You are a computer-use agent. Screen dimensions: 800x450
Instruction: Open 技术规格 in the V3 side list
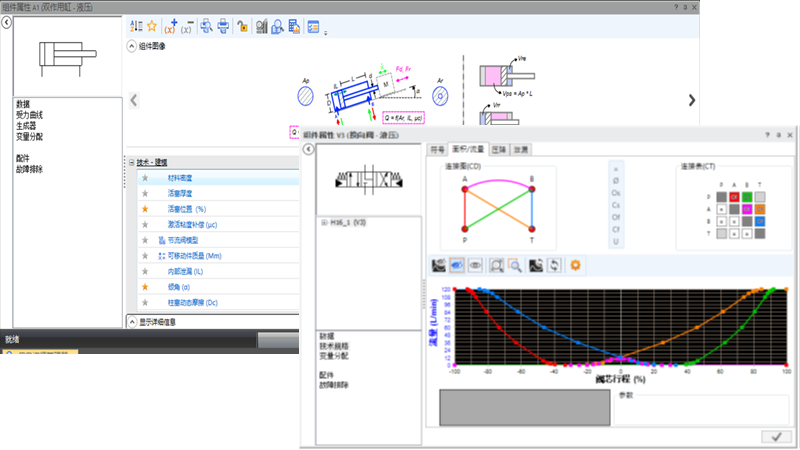click(334, 346)
